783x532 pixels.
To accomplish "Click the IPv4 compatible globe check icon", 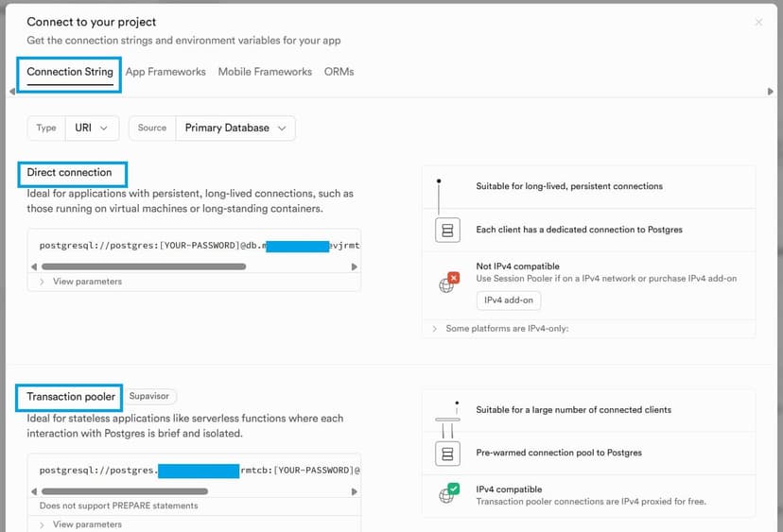I will 447,494.
